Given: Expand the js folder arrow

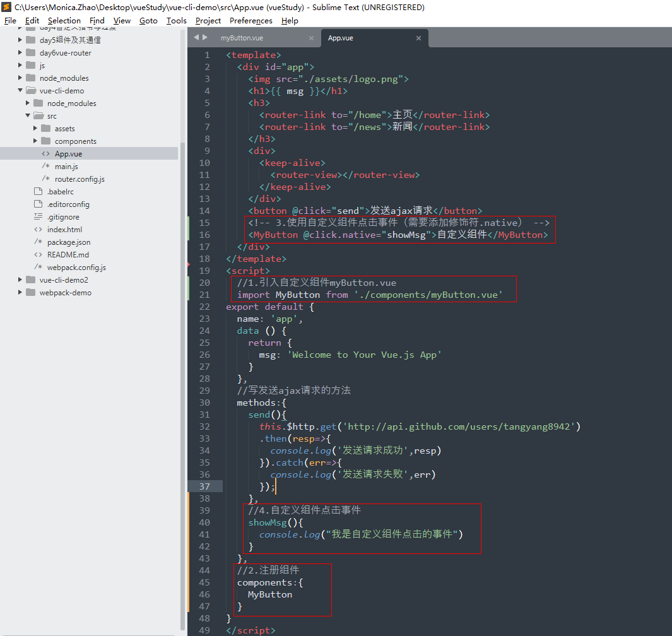Looking at the screenshot, I should 20,65.
